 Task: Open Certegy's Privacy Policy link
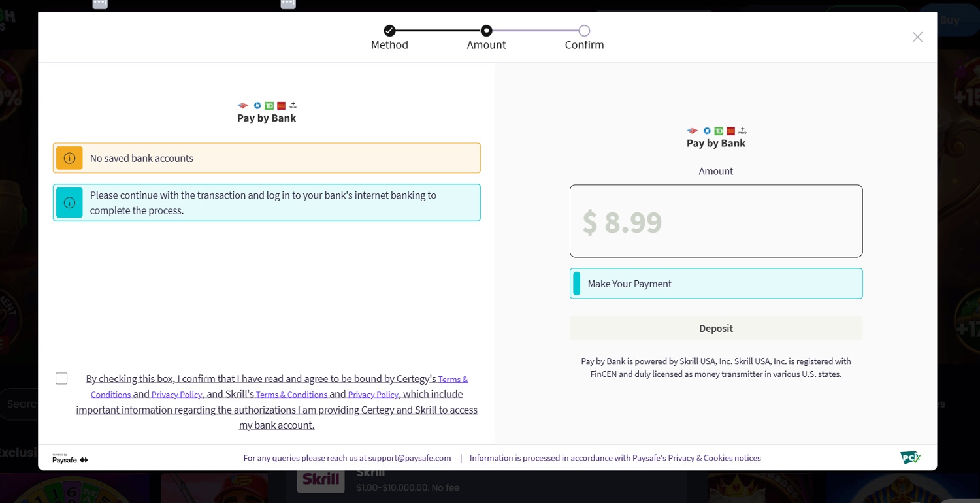(176, 395)
